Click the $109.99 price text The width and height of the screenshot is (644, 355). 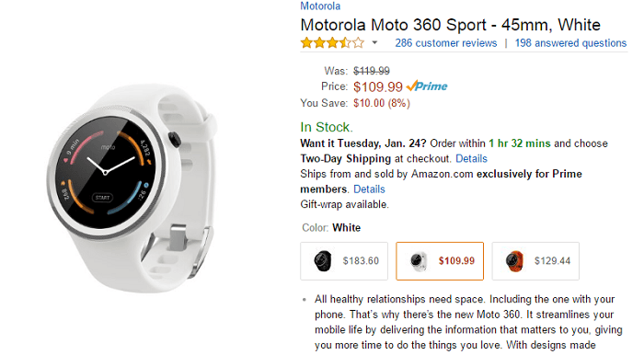[378, 86]
